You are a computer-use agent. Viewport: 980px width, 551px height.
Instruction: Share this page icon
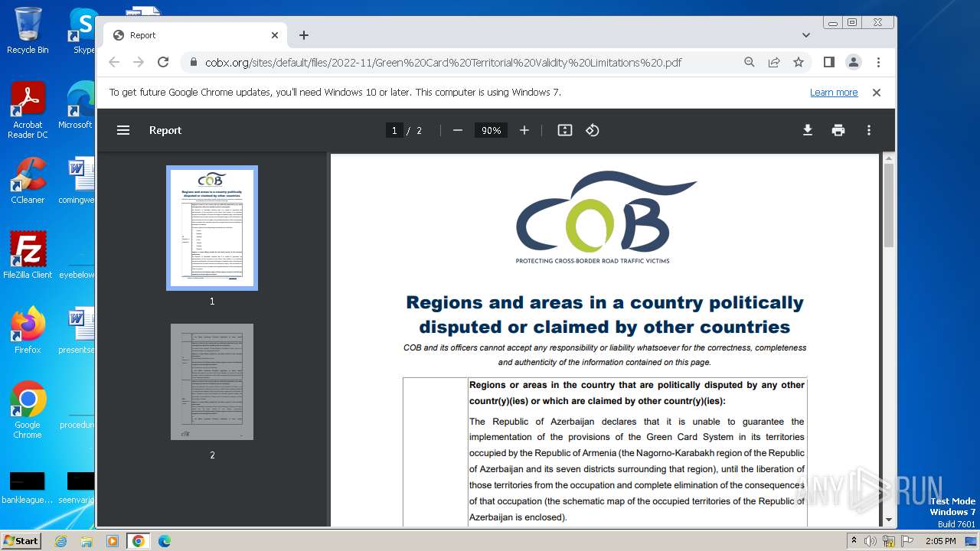(x=774, y=62)
